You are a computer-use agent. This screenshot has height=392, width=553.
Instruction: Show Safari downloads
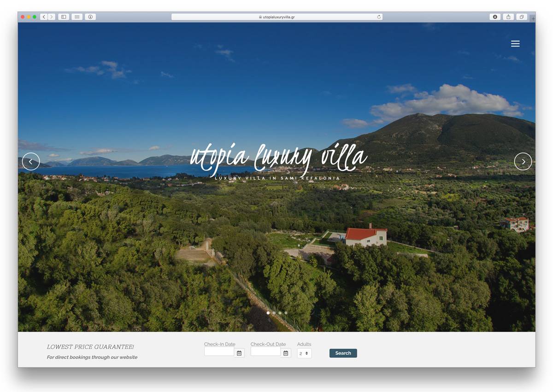coord(495,17)
